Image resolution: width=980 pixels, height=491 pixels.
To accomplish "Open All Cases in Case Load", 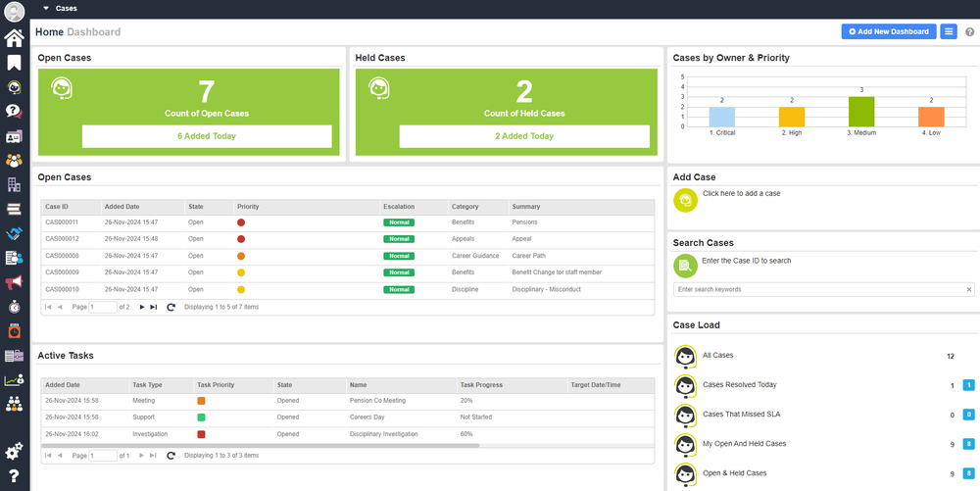I will [717, 355].
